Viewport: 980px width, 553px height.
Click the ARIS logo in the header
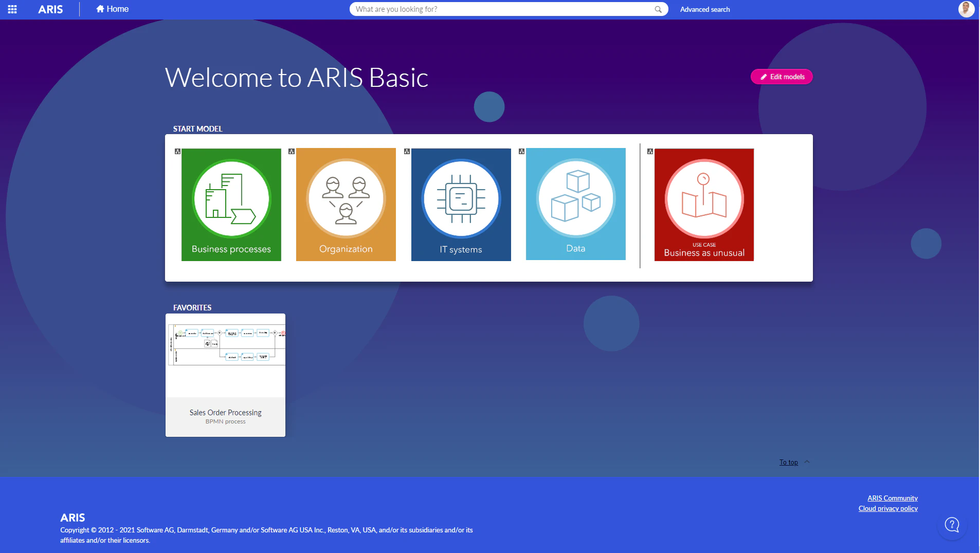click(50, 9)
